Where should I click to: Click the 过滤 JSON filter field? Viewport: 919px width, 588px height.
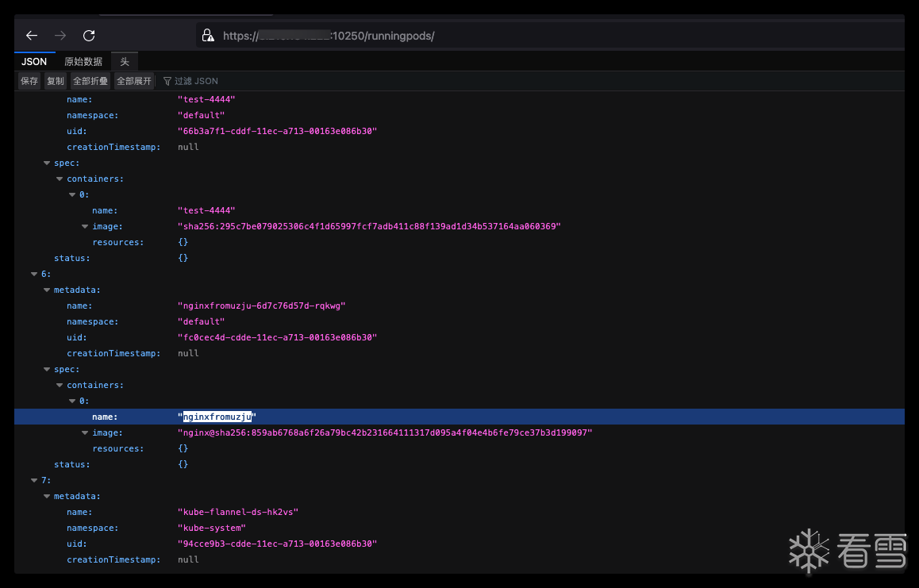pos(196,81)
